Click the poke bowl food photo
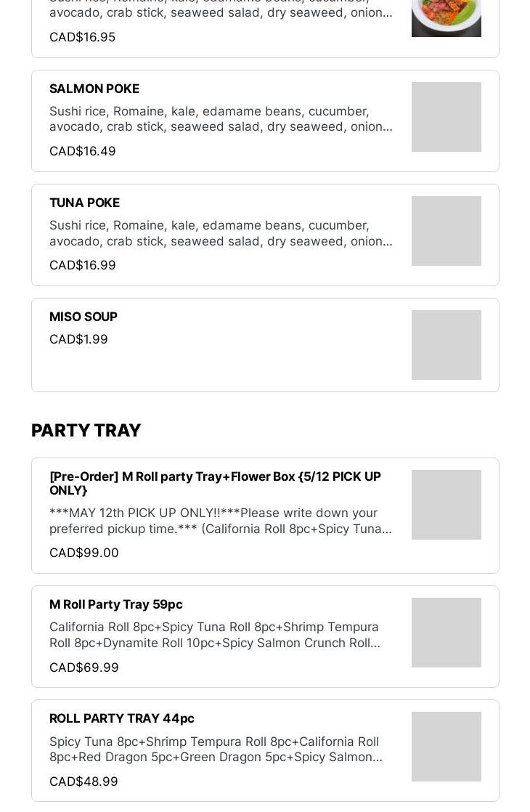This screenshot has width=530, height=812. tap(446, 17)
